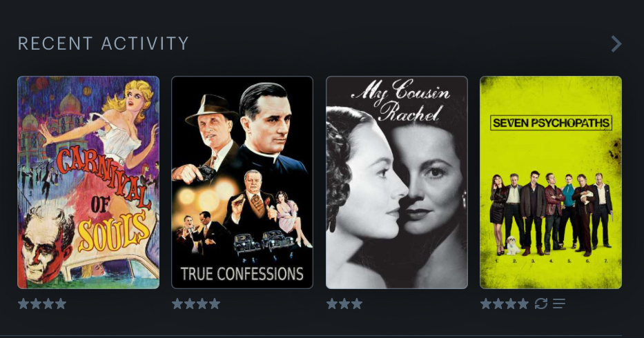Expand Recent Activity with the right chevron arrow
The image size is (644, 338).
click(x=616, y=43)
